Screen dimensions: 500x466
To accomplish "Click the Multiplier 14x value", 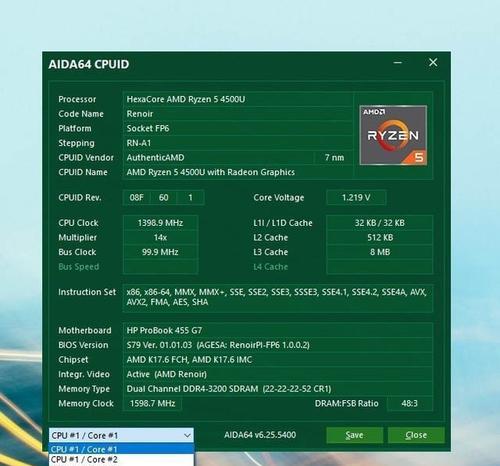I will coord(160,238).
